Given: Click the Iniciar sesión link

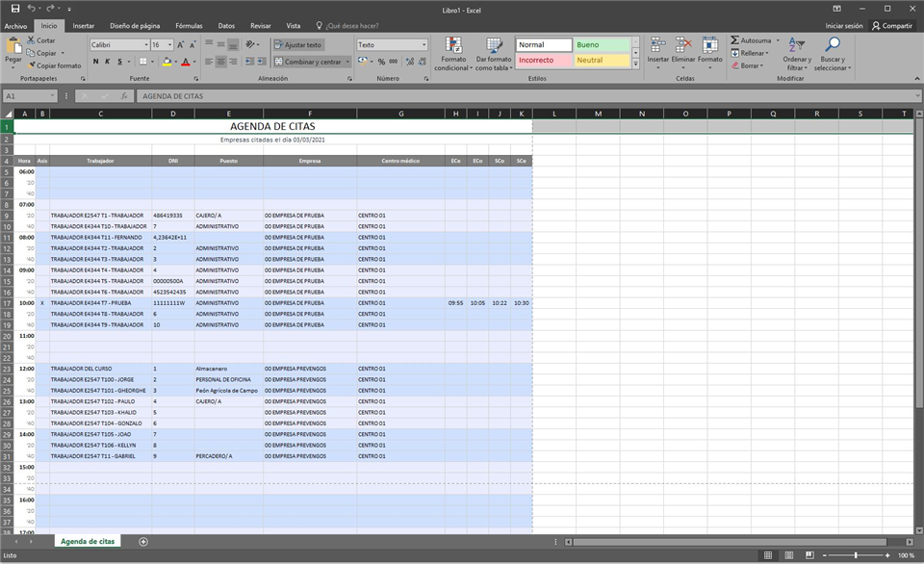Looking at the screenshot, I should tap(844, 26).
